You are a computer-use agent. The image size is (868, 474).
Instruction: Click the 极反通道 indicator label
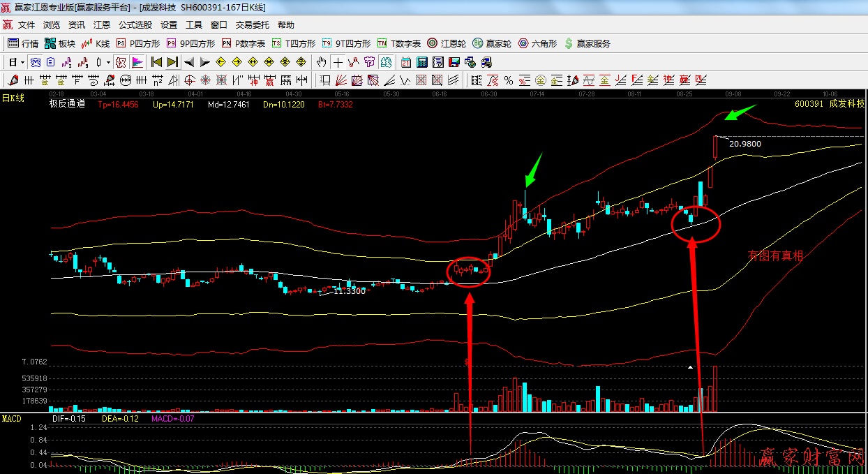[67, 104]
